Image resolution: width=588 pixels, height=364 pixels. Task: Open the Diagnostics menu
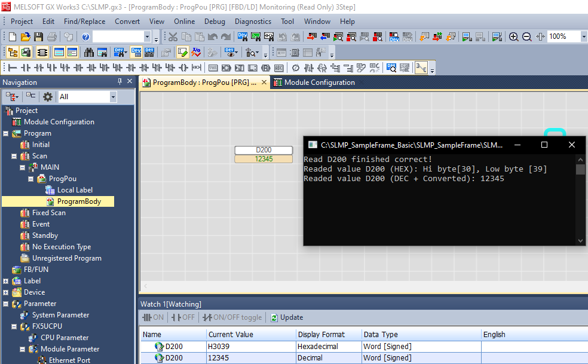tap(253, 22)
